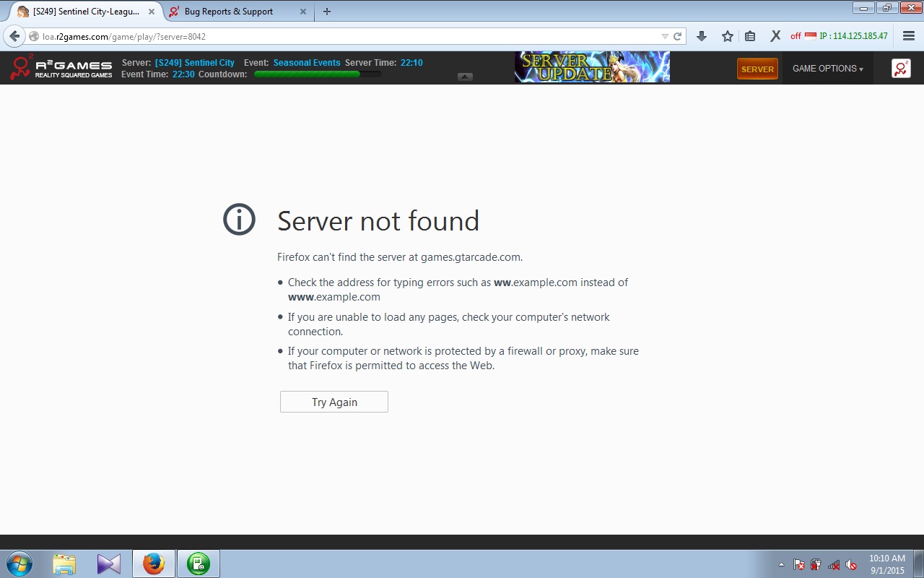This screenshot has height=578, width=924.
Task: Click the address bar URL field
Action: pos(346,36)
